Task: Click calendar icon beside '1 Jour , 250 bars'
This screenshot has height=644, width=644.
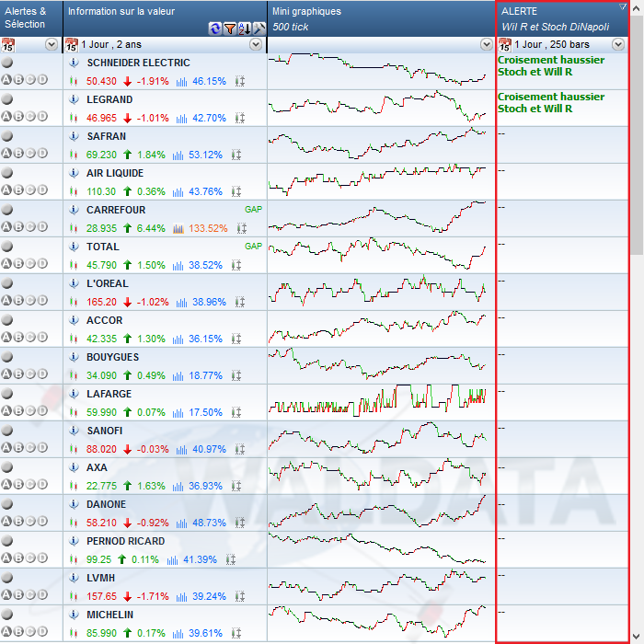Action: pyautogui.click(x=505, y=45)
